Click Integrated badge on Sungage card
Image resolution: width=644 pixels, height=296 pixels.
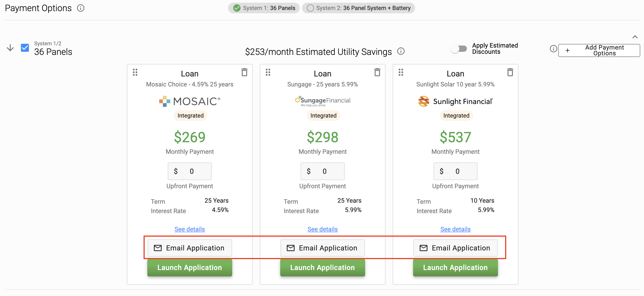click(x=323, y=116)
